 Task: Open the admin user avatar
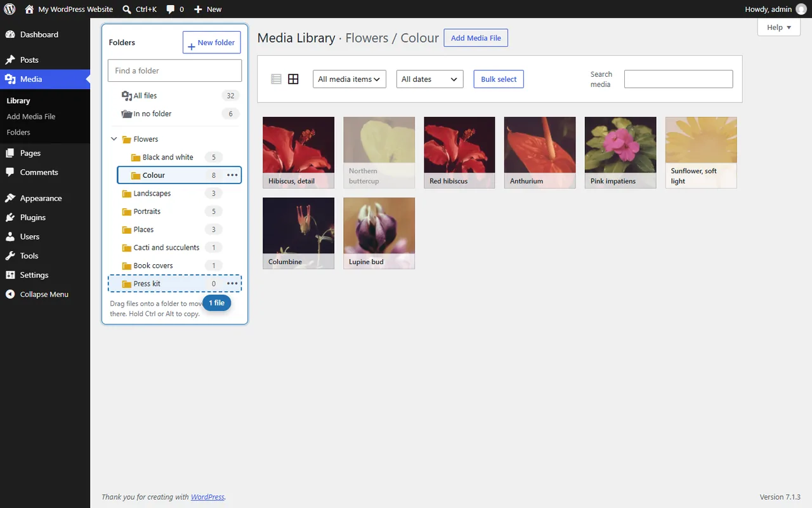coord(801,9)
